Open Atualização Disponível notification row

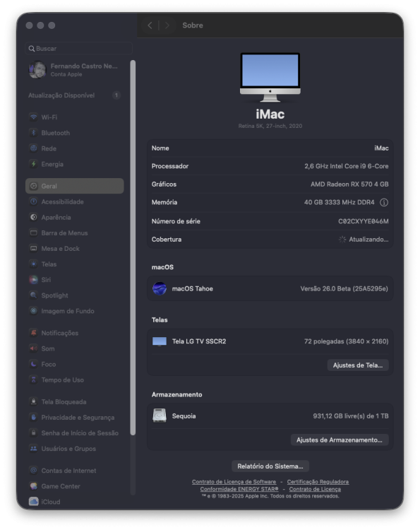coord(74,95)
